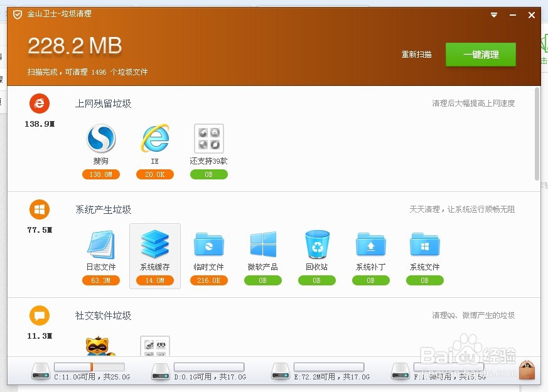The image size is (548, 392).
Task: Click the 扫描完成 1496 files status text
Action: tap(87, 72)
